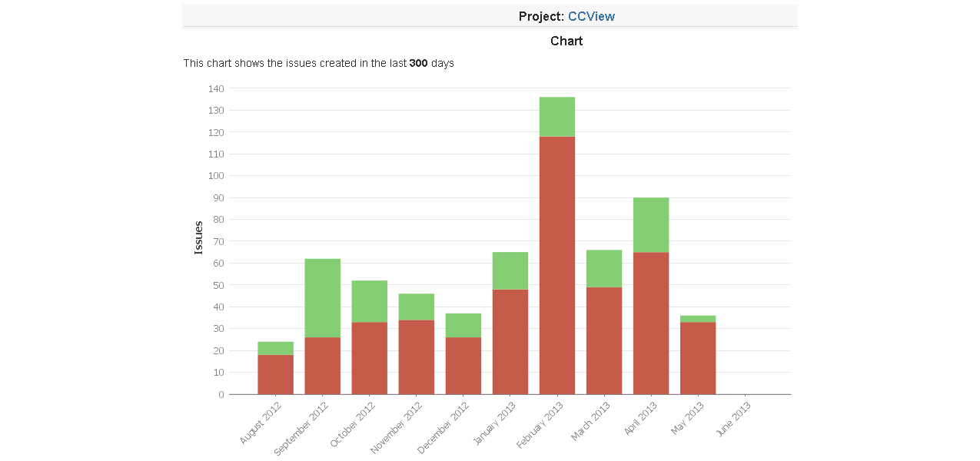
Task: Click green portion of January 2013 bar
Action: point(510,270)
